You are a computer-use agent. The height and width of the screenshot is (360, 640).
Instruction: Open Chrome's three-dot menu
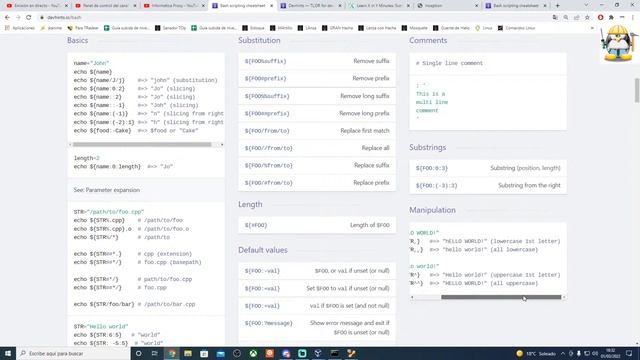pos(633,18)
